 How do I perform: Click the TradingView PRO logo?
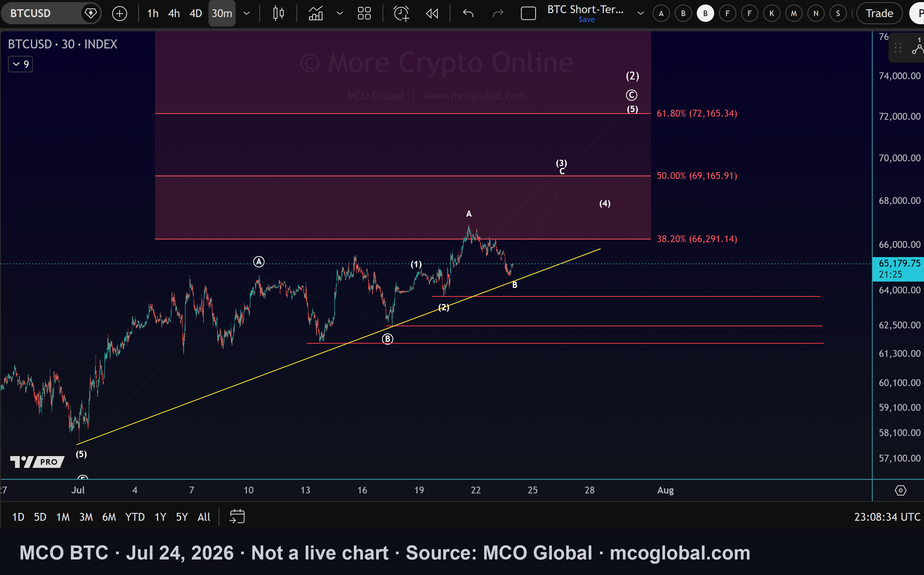point(37,462)
